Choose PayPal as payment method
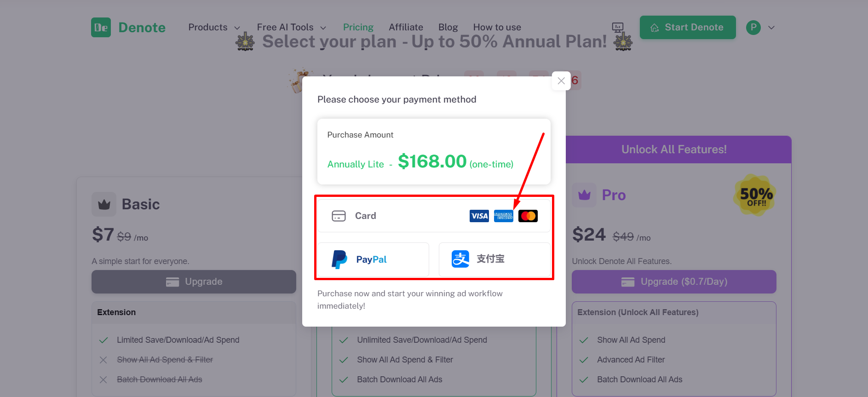The image size is (868, 397). click(373, 259)
